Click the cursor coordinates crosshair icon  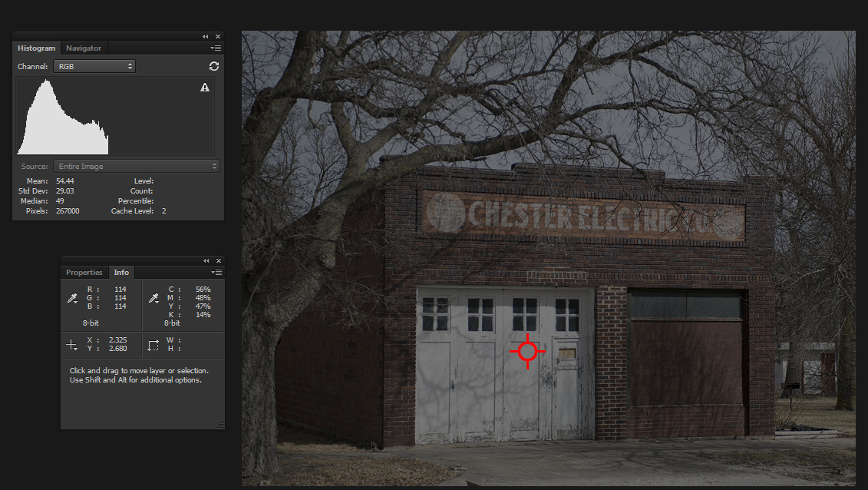click(71, 345)
